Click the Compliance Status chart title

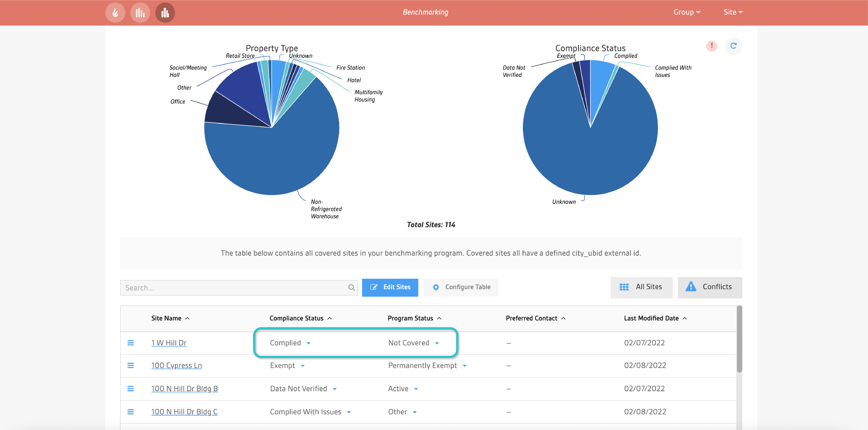point(590,48)
